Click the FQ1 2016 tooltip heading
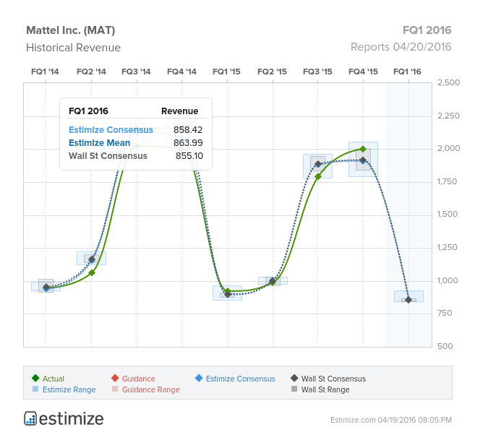Screen dimensions: 488x448 coord(88,111)
